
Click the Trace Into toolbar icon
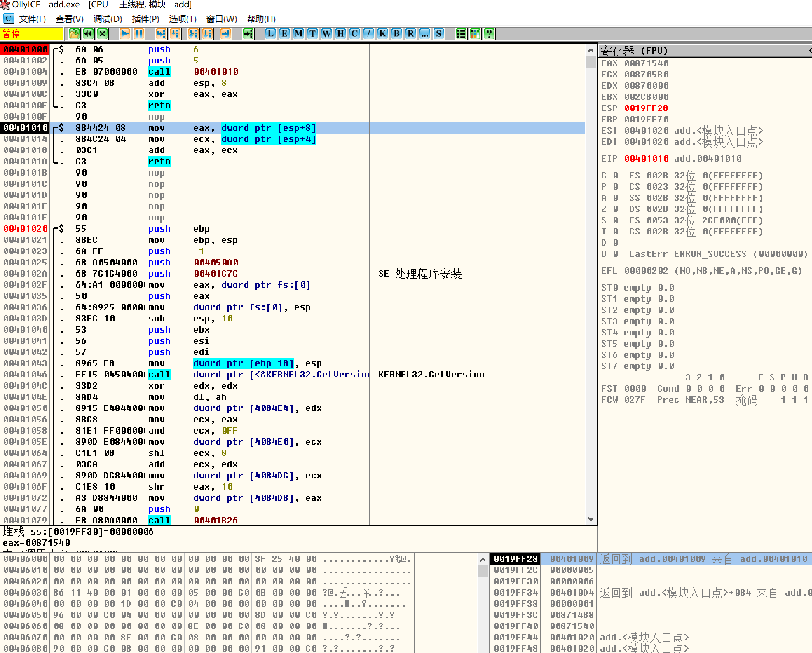click(193, 34)
